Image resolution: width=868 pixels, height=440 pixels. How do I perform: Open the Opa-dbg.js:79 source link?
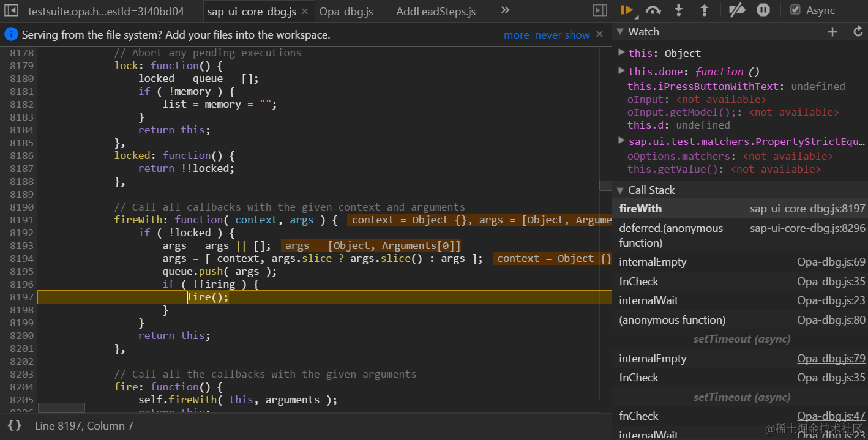[831, 359]
